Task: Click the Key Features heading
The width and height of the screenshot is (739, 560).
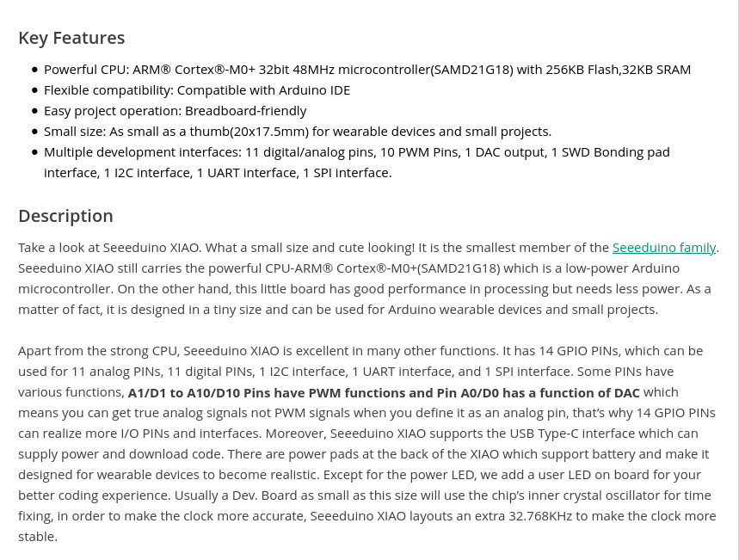Action: click(x=71, y=38)
